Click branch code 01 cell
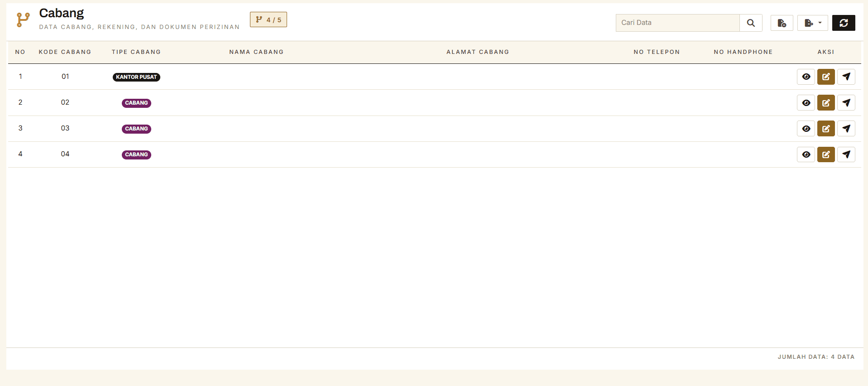 point(65,77)
